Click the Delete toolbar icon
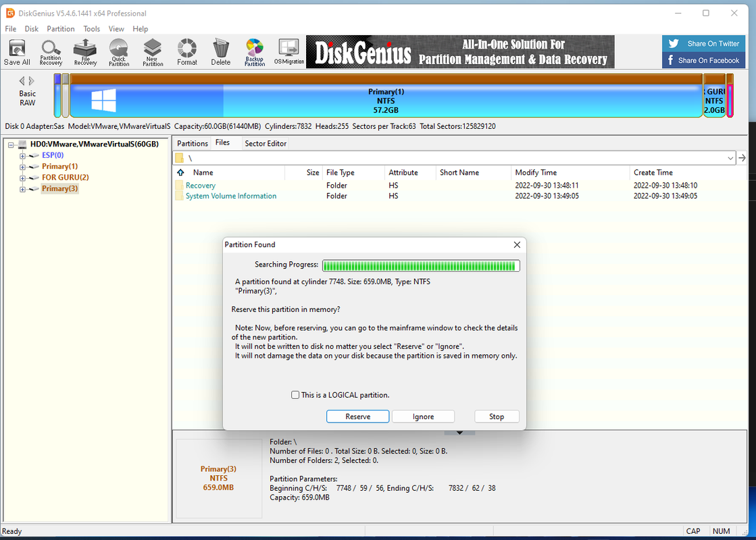The height and width of the screenshot is (540, 756). point(221,52)
